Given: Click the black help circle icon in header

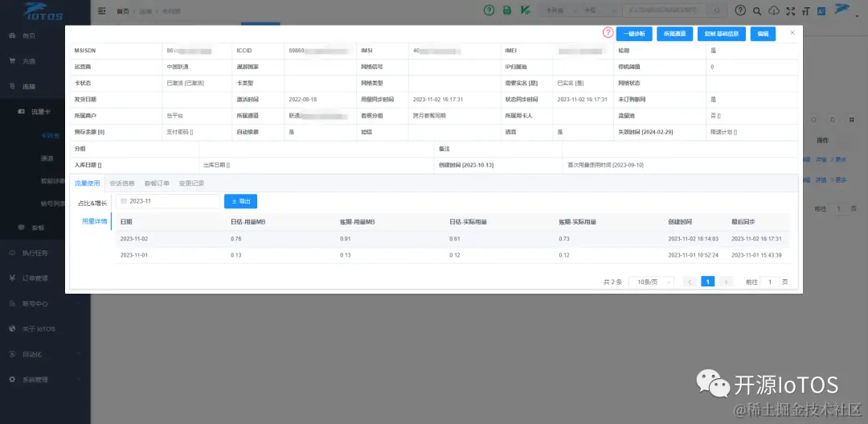Looking at the screenshot, I should tap(740, 10).
